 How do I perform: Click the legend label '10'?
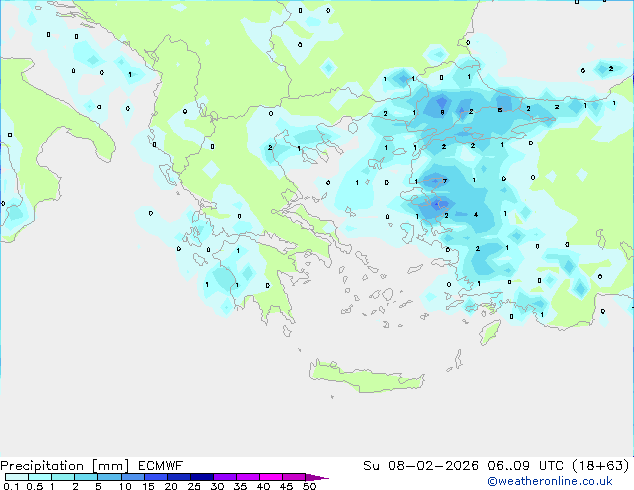tap(125, 486)
